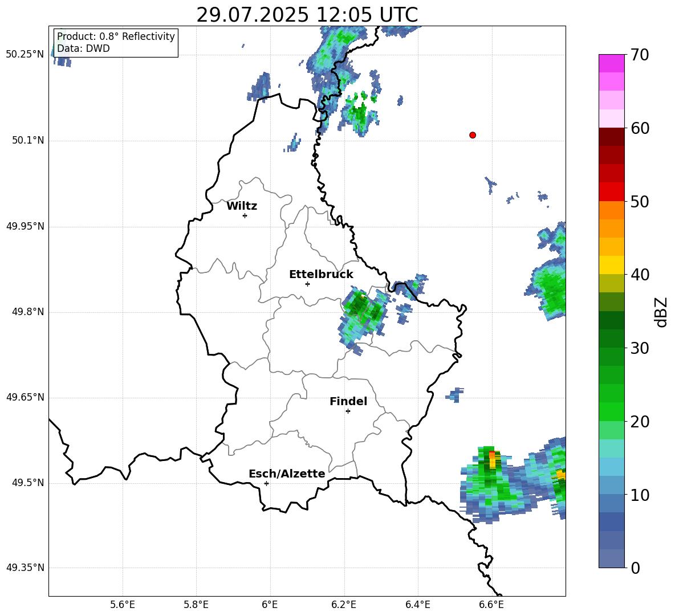Click the 49.95°N latitude label
Image resolution: width=675 pixels, height=616 pixels.
[x=26, y=226]
